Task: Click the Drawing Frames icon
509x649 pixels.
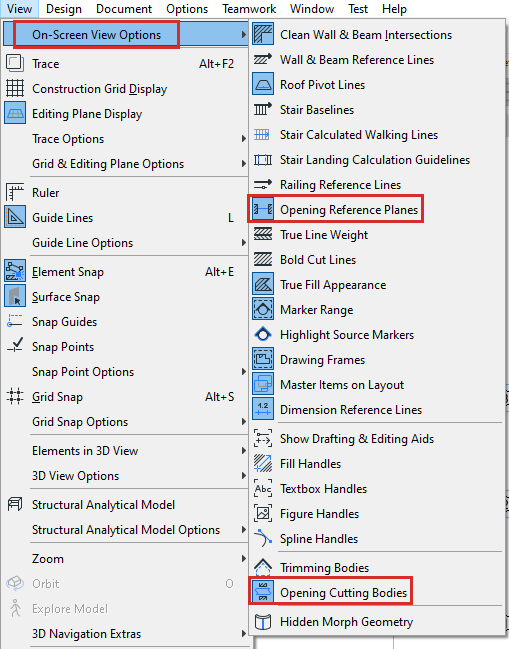Action: point(263,359)
